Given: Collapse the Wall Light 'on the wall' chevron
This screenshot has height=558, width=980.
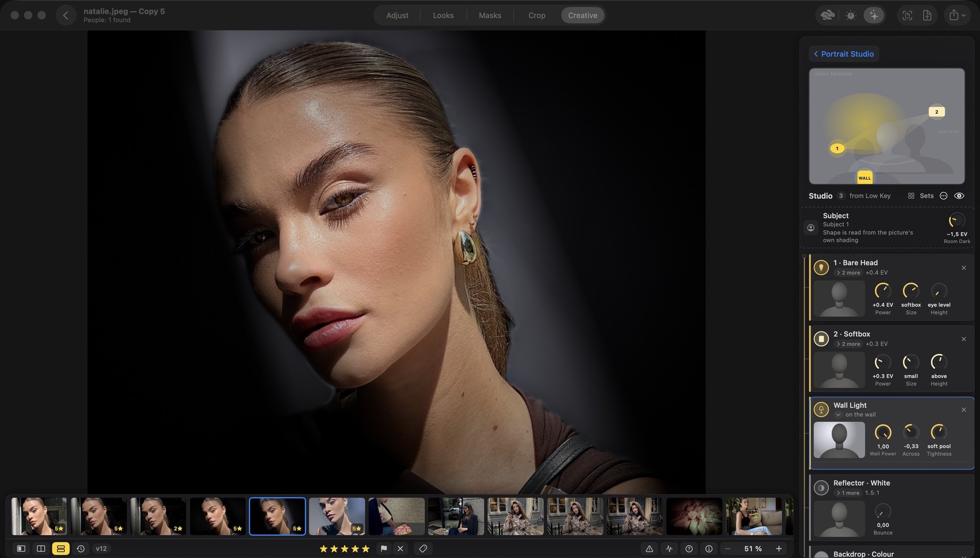Looking at the screenshot, I should (x=838, y=415).
